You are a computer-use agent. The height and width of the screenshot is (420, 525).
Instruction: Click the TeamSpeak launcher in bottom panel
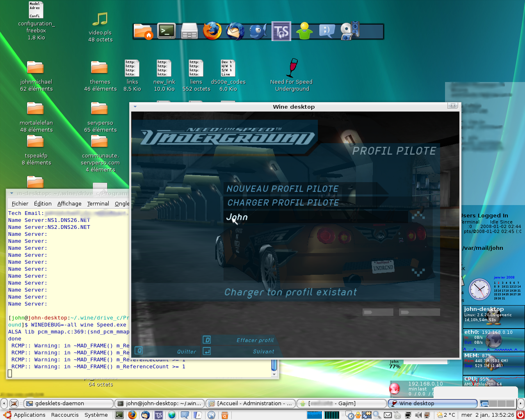tap(159, 415)
